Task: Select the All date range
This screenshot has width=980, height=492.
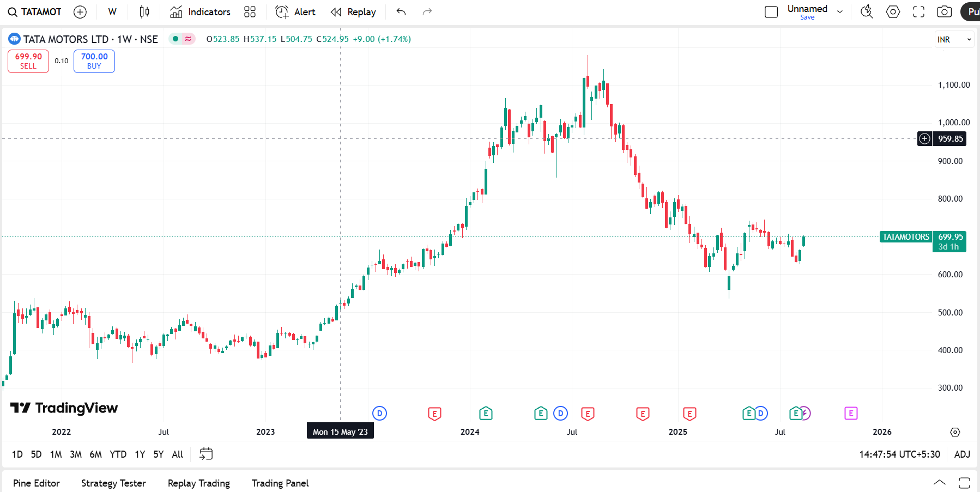Action: (178, 454)
